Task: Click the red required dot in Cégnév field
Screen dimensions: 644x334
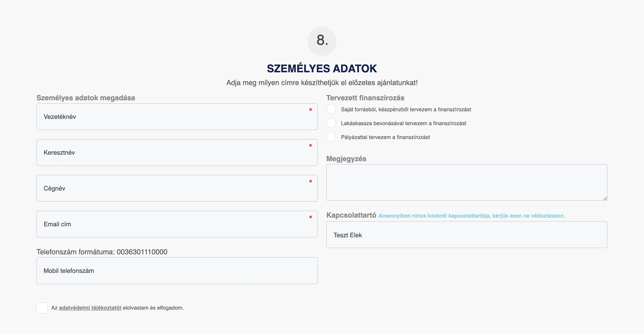Action: click(311, 181)
